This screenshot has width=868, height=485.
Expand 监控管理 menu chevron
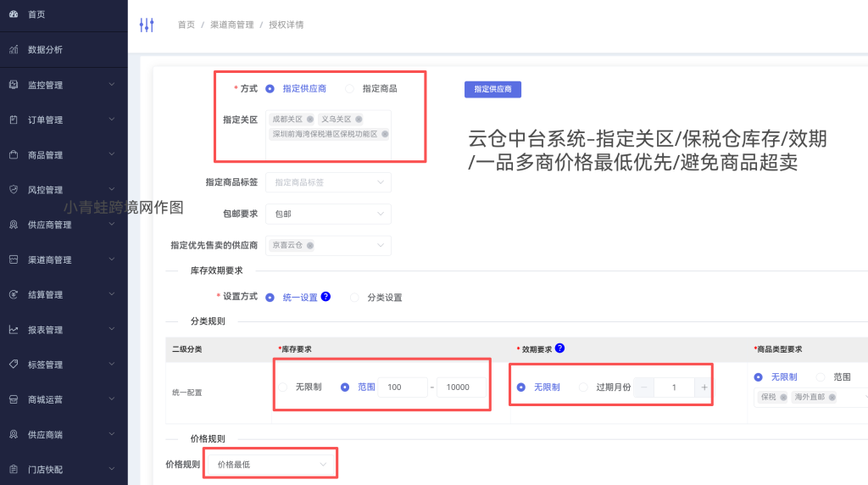[x=112, y=84]
